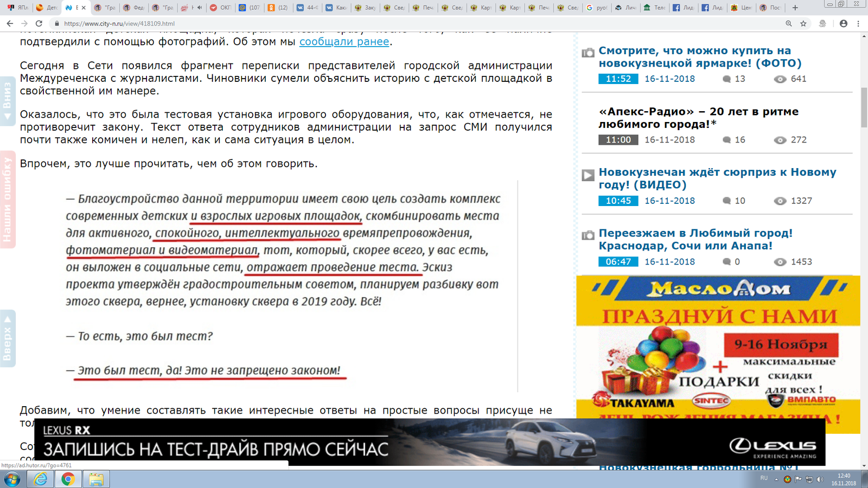
Task: Open the Action Center flag icon in tray
Action: (798, 479)
